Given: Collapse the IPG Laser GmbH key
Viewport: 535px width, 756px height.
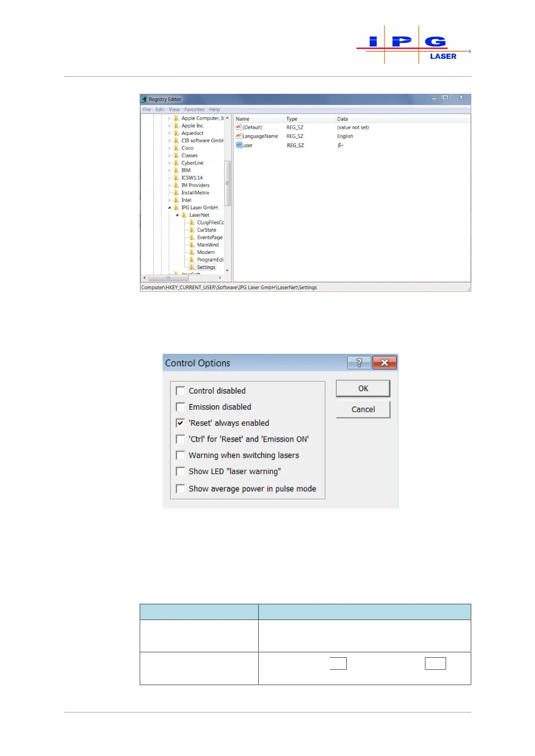Looking at the screenshot, I should click(169, 208).
